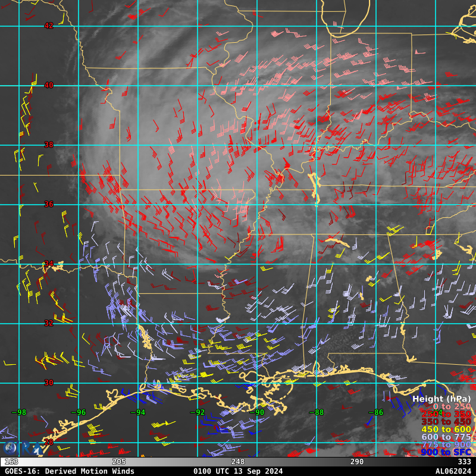476x476 pixels.
Task: Click the 36 latitude label
Action: tap(49, 204)
